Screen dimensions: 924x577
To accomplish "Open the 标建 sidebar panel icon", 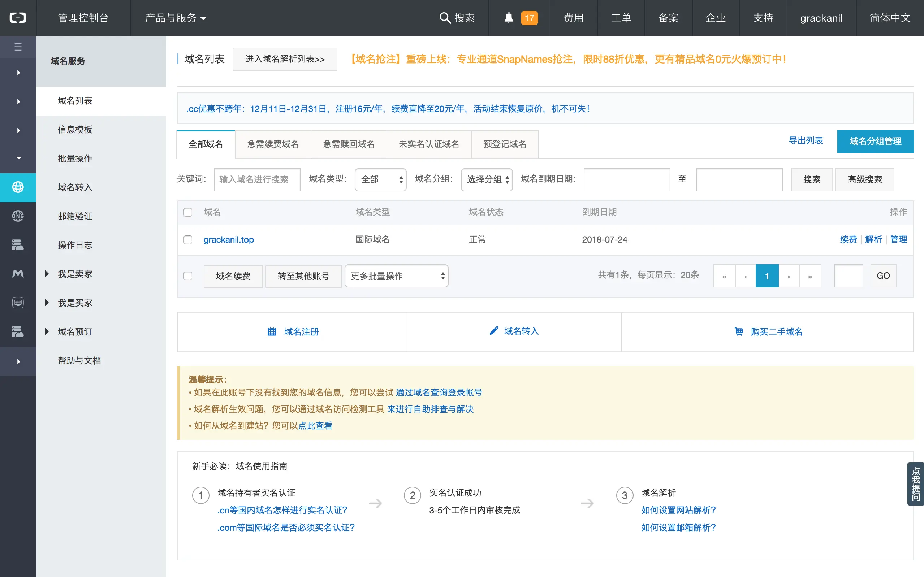I will (18, 302).
